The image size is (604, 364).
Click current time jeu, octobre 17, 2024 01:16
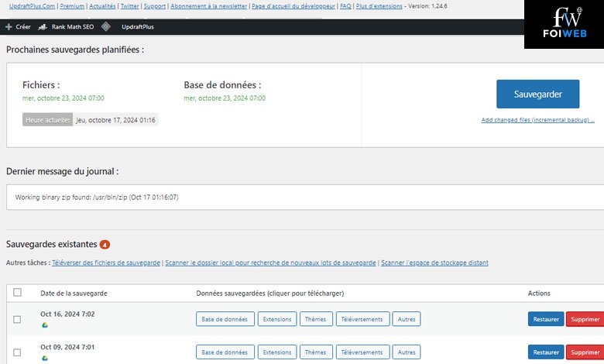tap(116, 120)
